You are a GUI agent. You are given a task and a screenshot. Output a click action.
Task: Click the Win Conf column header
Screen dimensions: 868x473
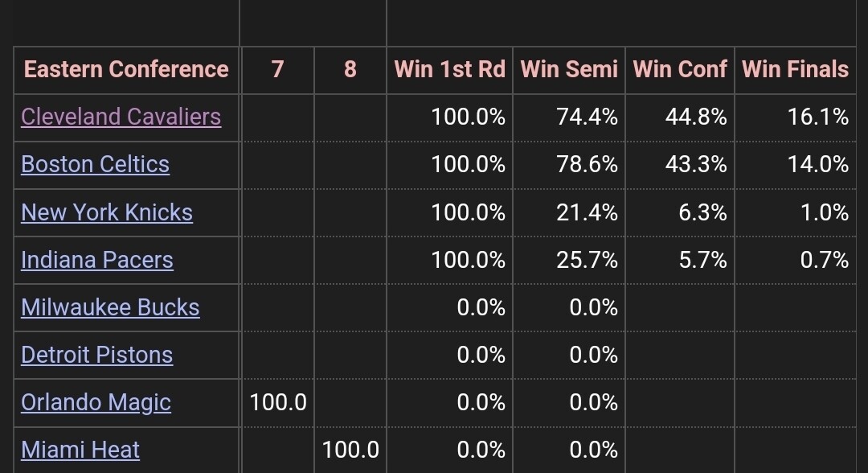pyautogui.click(x=680, y=70)
